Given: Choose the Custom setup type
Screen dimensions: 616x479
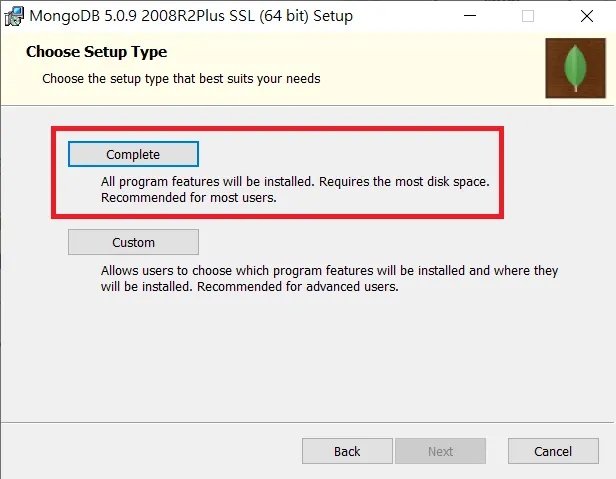Looking at the screenshot, I should 133,242.
